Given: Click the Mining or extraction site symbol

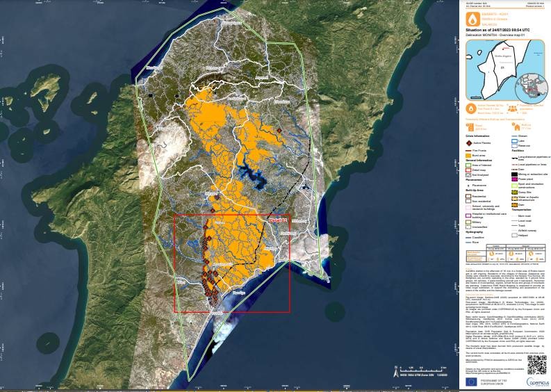Looking at the screenshot, I should 513,172.
